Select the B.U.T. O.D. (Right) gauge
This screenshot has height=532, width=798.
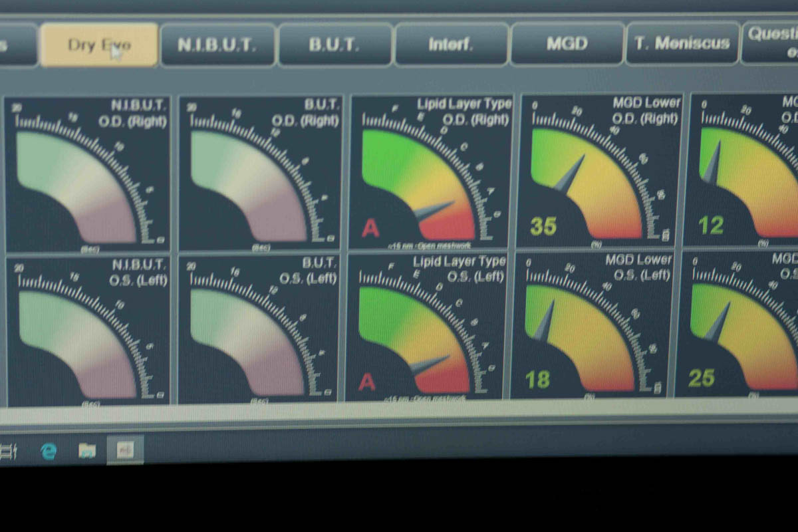point(261,174)
